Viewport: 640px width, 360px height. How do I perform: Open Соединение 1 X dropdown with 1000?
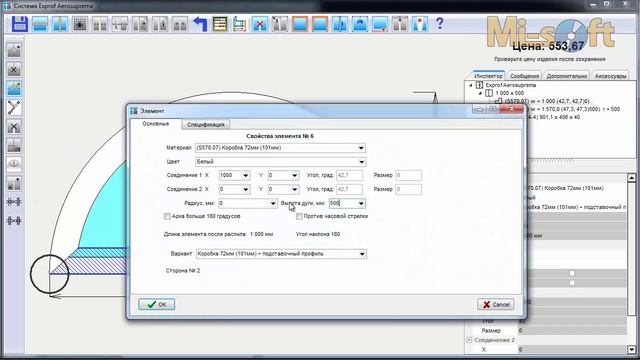[245, 176]
